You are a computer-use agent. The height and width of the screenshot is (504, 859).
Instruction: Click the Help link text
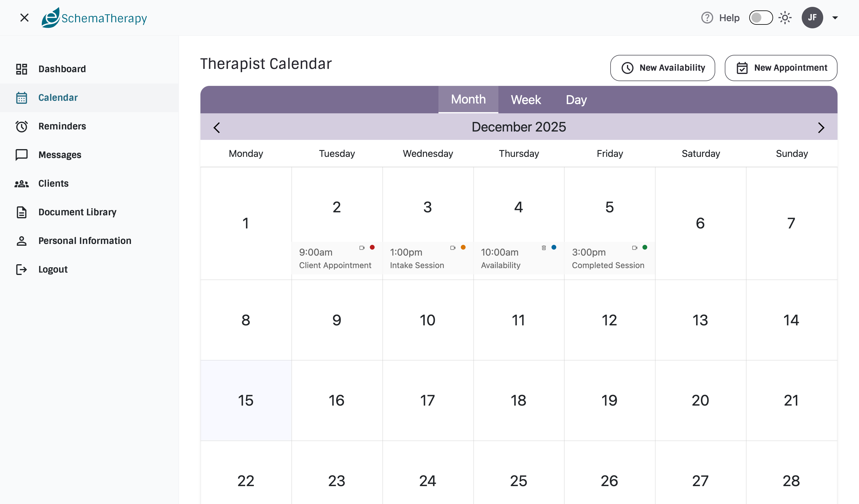(x=729, y=18)
